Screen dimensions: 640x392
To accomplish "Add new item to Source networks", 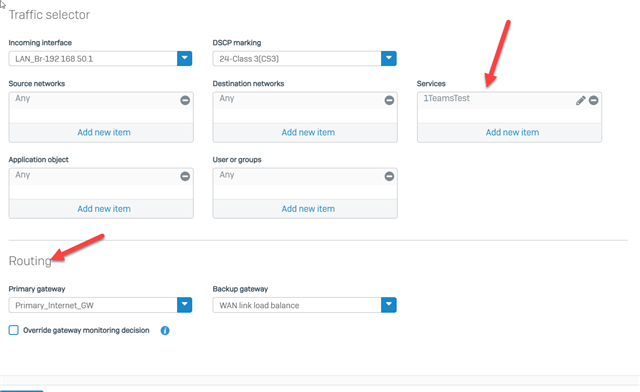I will [x=104, y=132].
